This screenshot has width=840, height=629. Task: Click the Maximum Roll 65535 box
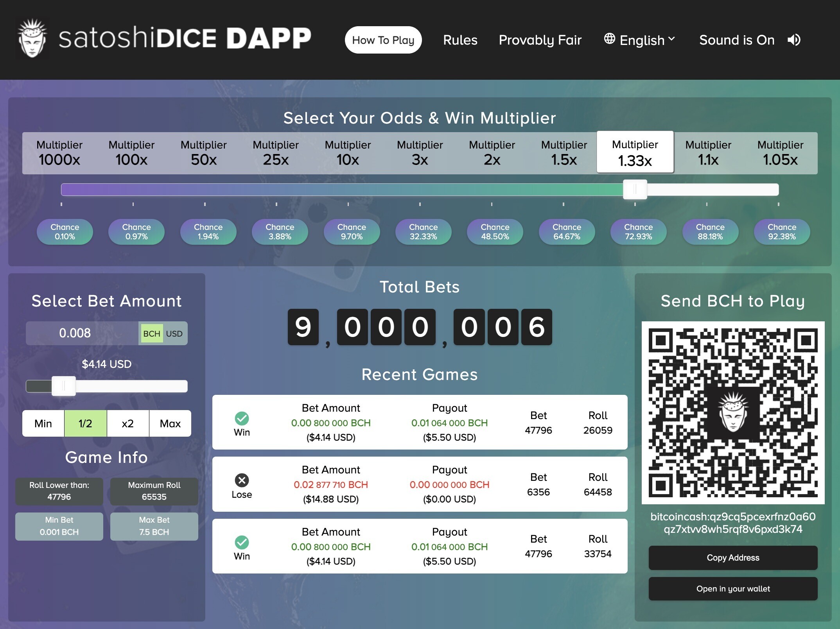click(154, 491)
